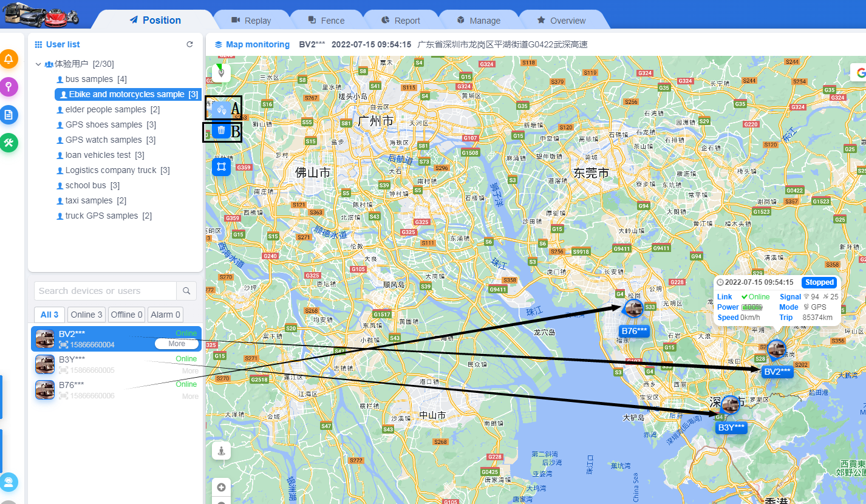Click the BV2*** vehicle marker on map

776,349
